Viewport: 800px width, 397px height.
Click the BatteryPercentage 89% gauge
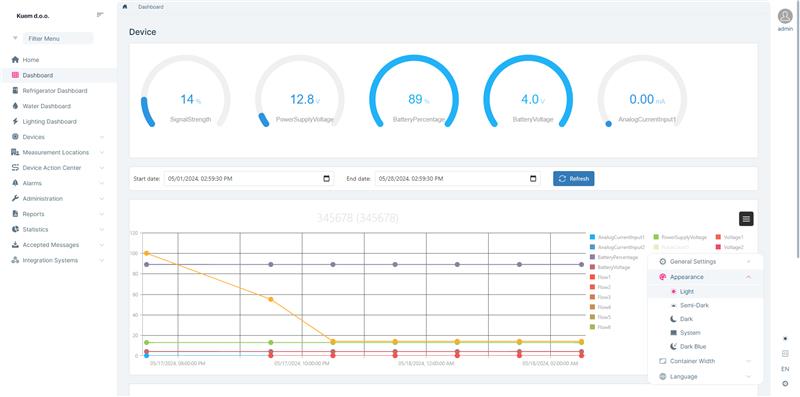tap(414, 92)
